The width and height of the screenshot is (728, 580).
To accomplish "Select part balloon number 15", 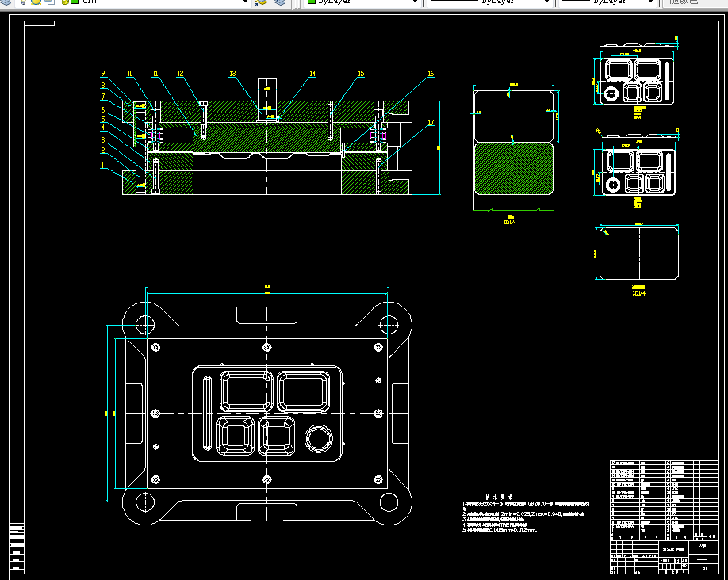I will point(361,74).
